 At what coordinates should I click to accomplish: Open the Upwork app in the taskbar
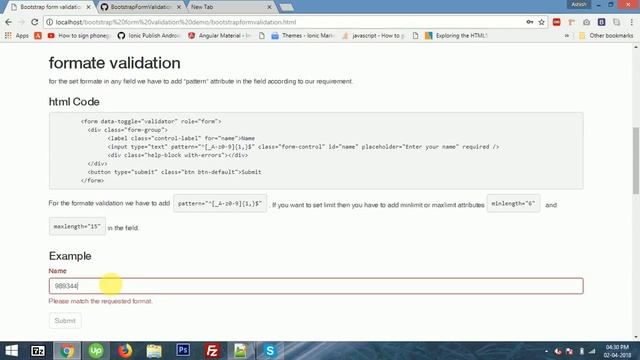pos(96,351)
